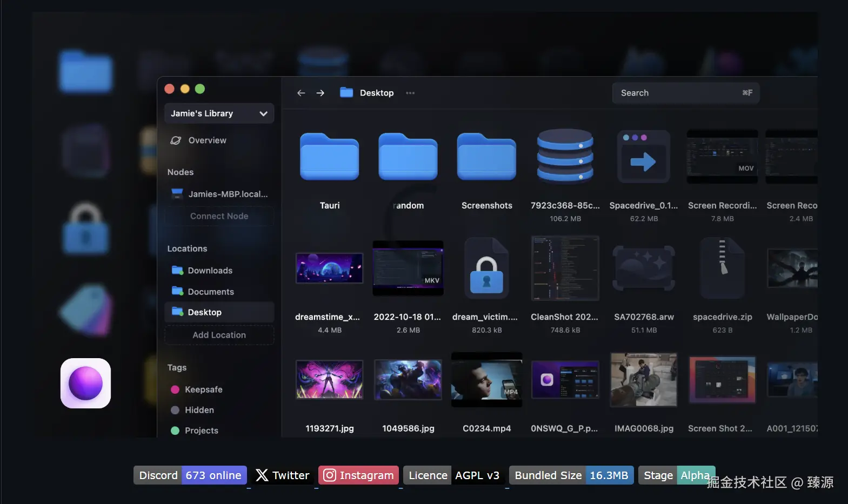The image size is (848, 504).
Task: Go forward with the right arrow
Action: coord(320,93)
